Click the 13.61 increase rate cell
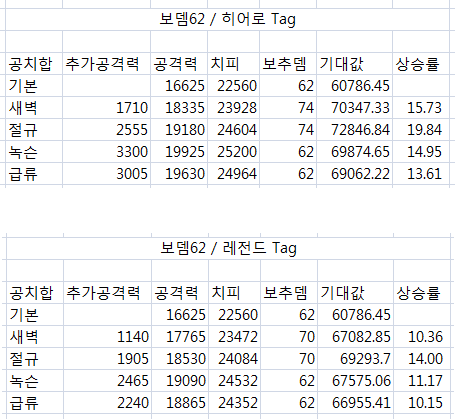 click(x=421, y=173)
